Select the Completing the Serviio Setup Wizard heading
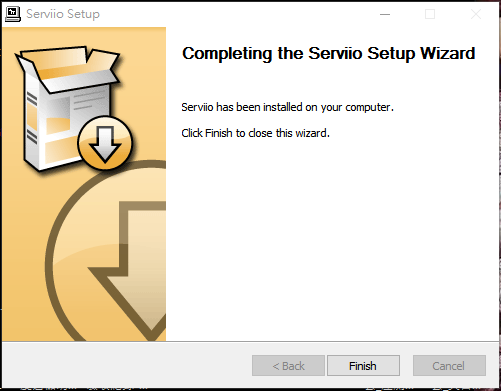This screenshot has height=391, width=501. coord(328,53)
